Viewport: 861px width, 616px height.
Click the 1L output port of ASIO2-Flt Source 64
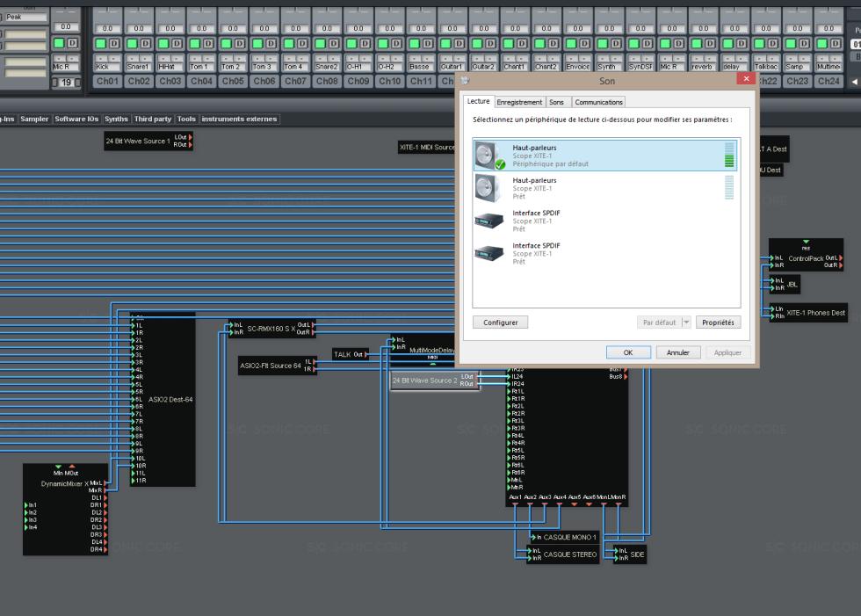pos(315,362)
